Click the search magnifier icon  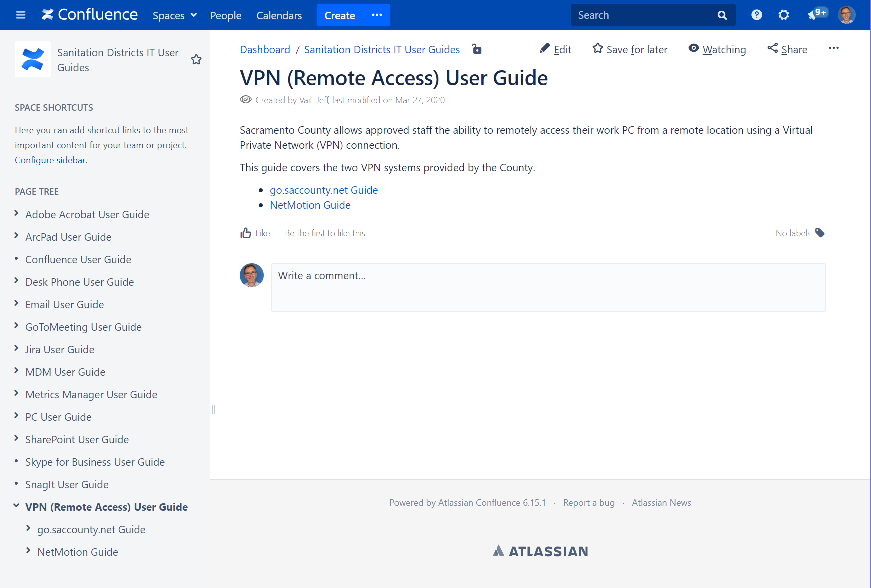pos(722,15)
